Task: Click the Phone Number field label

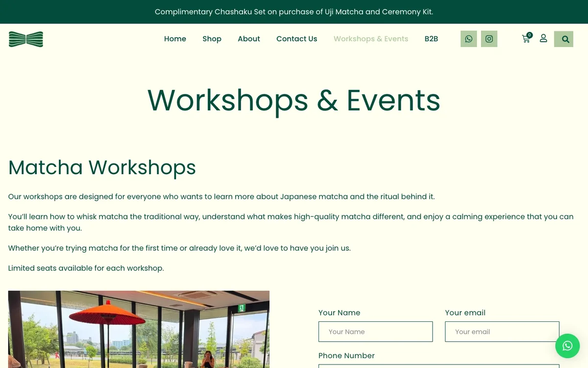Action: coord(346,356)
